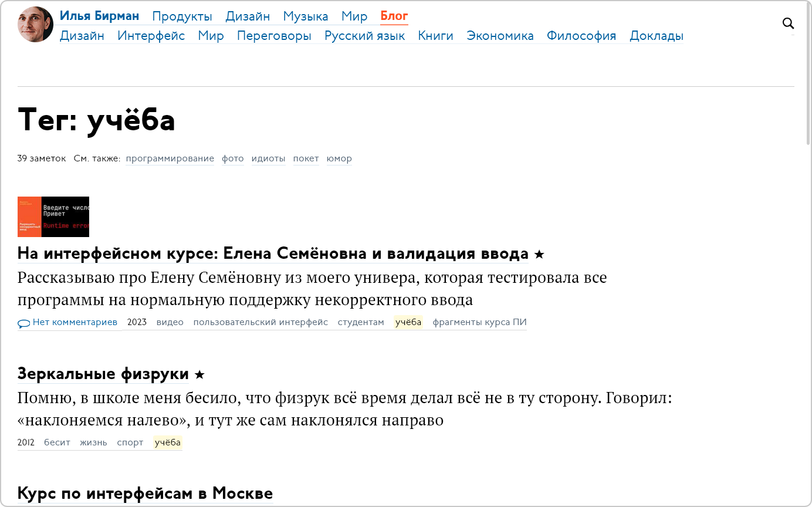The height and width of the screenshot is (507, 812).
Task: Open the Философия category
Action: [581, 36]
